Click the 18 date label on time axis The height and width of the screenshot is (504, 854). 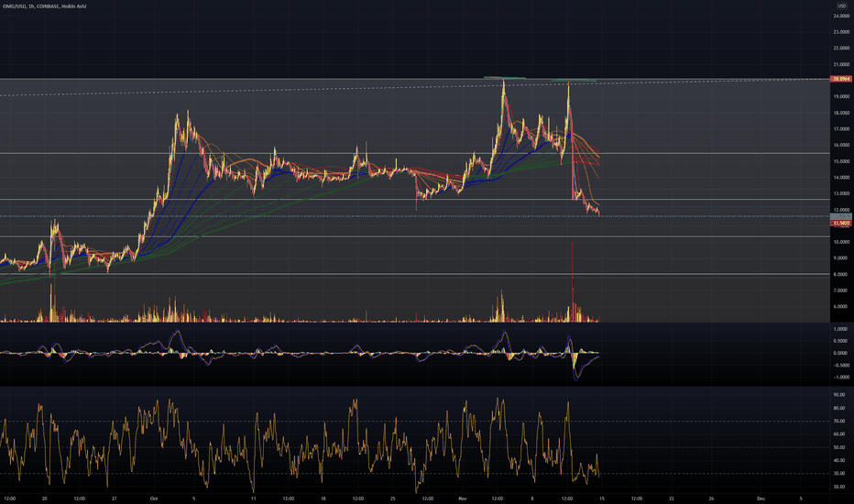tap(323, 499)
